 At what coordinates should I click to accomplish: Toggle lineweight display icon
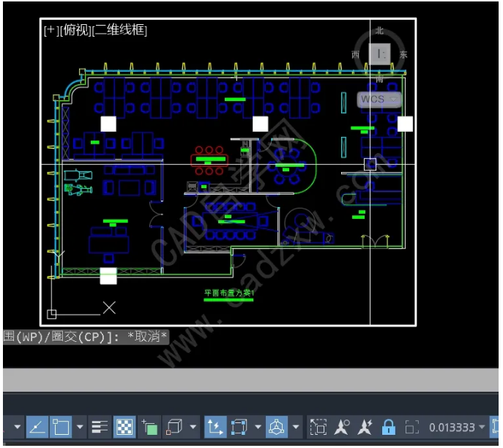(x=100, y=429)
